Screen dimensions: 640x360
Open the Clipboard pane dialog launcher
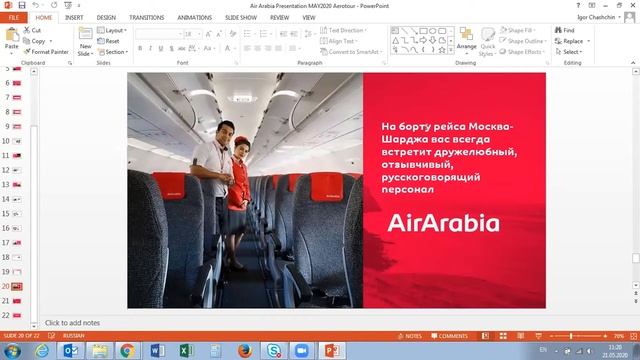[70, 63]
